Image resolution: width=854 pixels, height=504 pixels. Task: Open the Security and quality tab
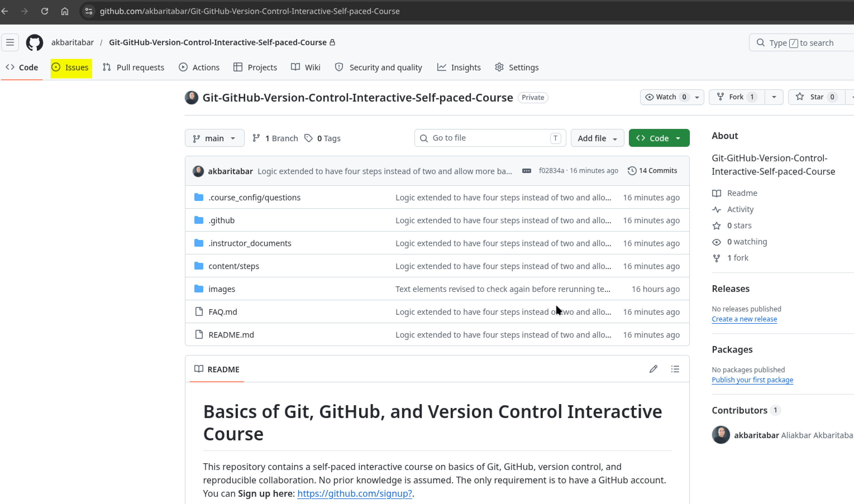pos(378,67)
